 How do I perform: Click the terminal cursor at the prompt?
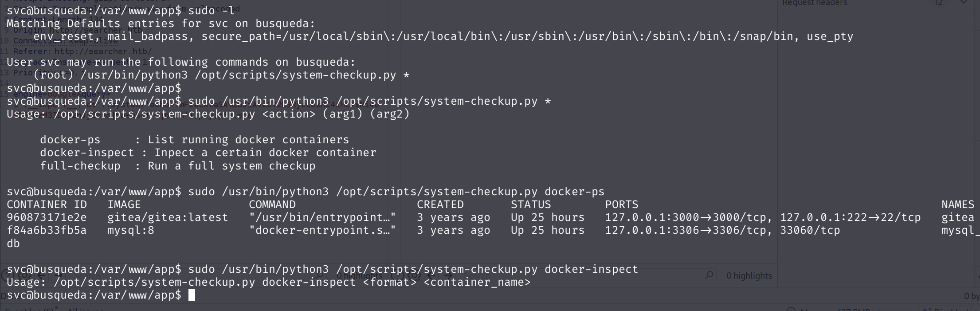point(192,295)
